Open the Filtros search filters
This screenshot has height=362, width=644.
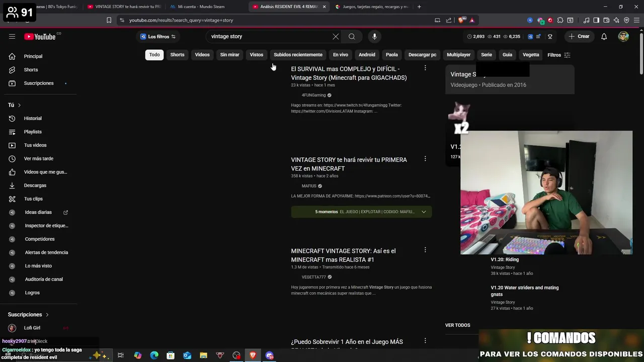pyautogui.click(x=559, y=55)
